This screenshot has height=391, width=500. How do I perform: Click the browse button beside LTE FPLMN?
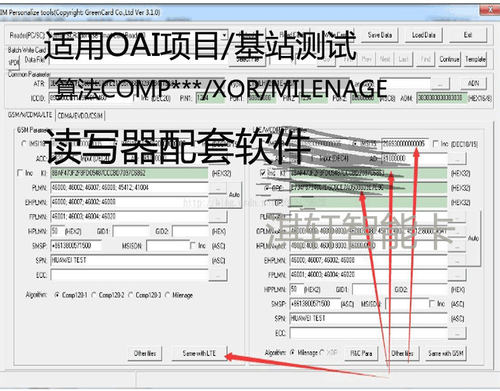[457, 275]
